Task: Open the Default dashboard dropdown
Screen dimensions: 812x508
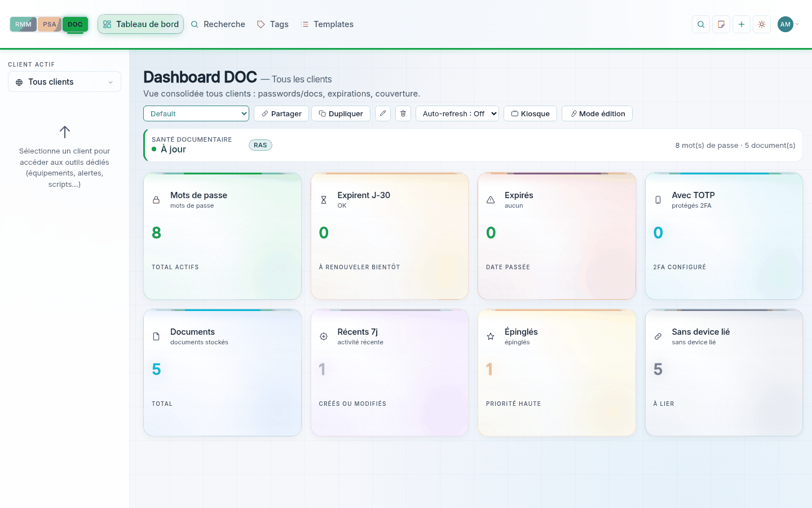Action: [196, 113]
